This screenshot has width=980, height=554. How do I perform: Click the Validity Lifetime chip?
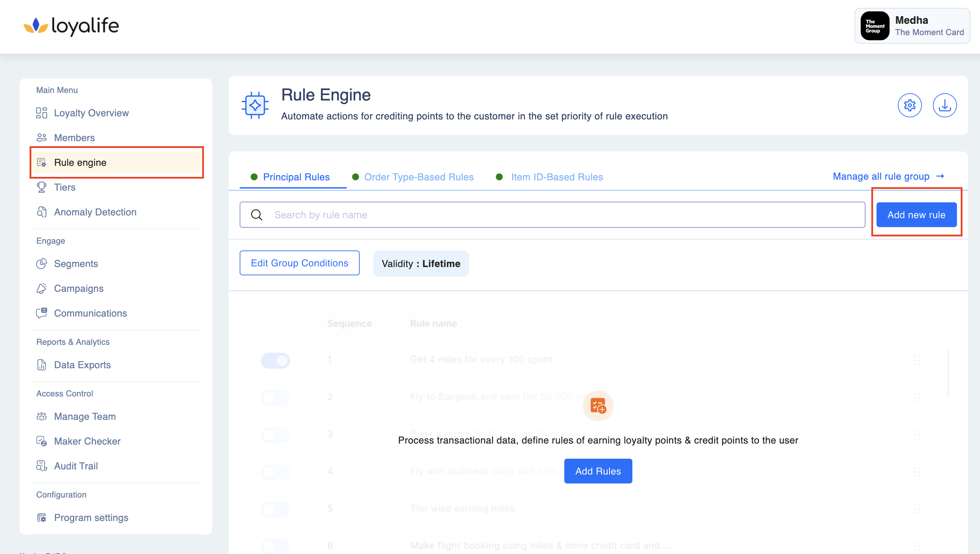pos(421,264)
